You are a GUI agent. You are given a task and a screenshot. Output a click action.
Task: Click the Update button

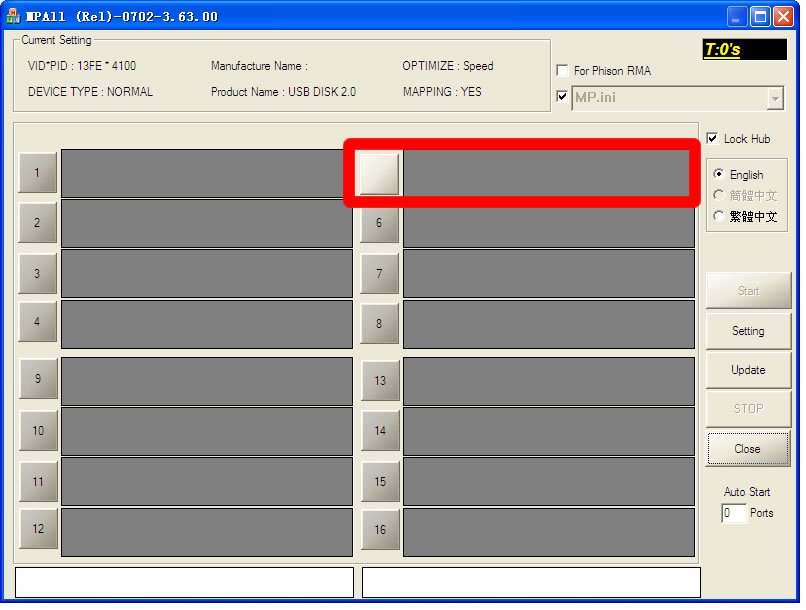point(748,370)
